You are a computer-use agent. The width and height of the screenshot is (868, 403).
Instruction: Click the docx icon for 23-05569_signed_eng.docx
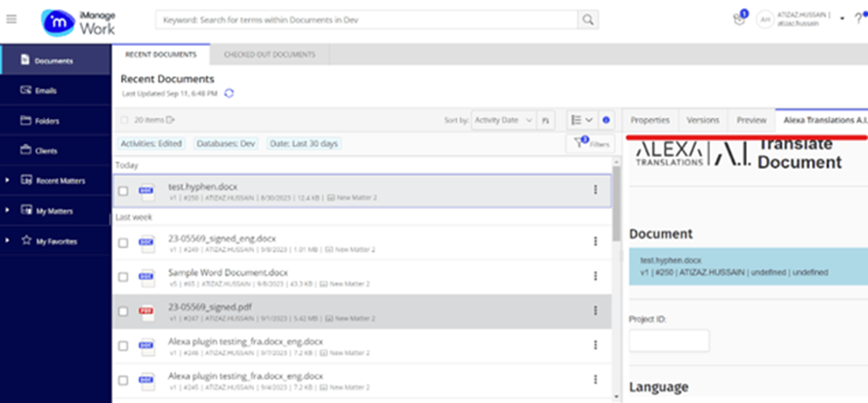click(x=147, y=243)
